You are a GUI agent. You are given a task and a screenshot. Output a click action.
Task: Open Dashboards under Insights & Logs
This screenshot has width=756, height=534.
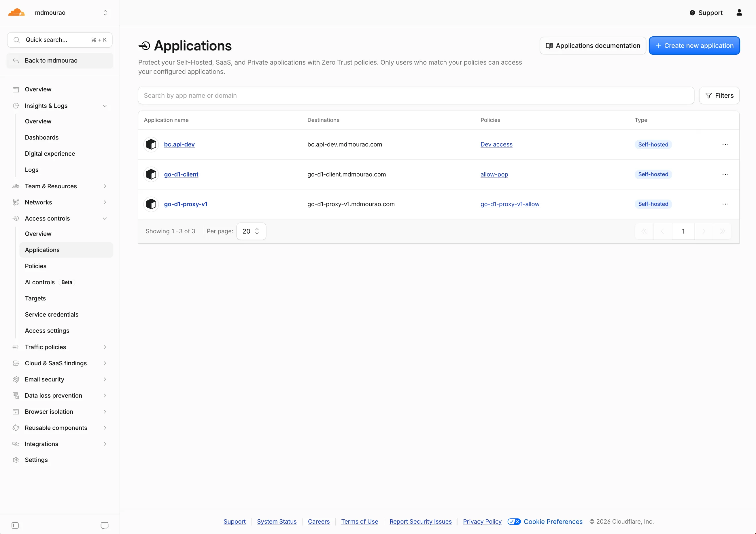41,137
